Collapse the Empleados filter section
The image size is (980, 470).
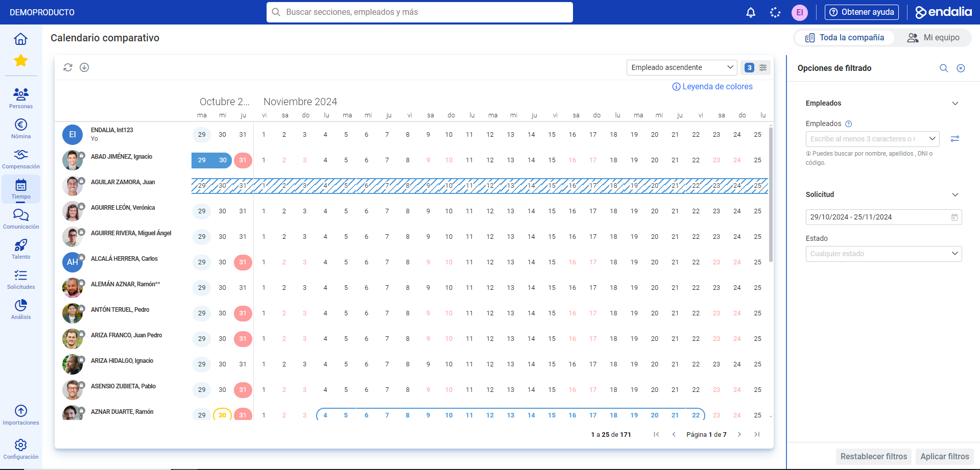tap(955, 104)
